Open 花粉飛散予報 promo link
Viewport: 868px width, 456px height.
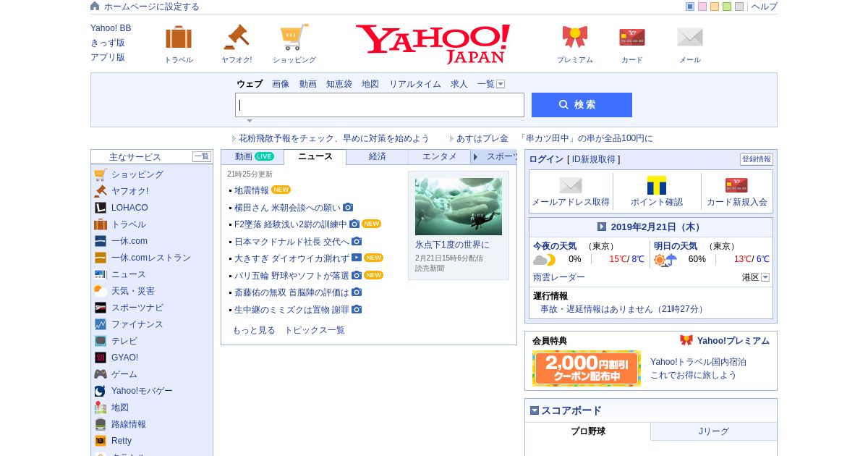pyautogui.click(x=334, y=138)
